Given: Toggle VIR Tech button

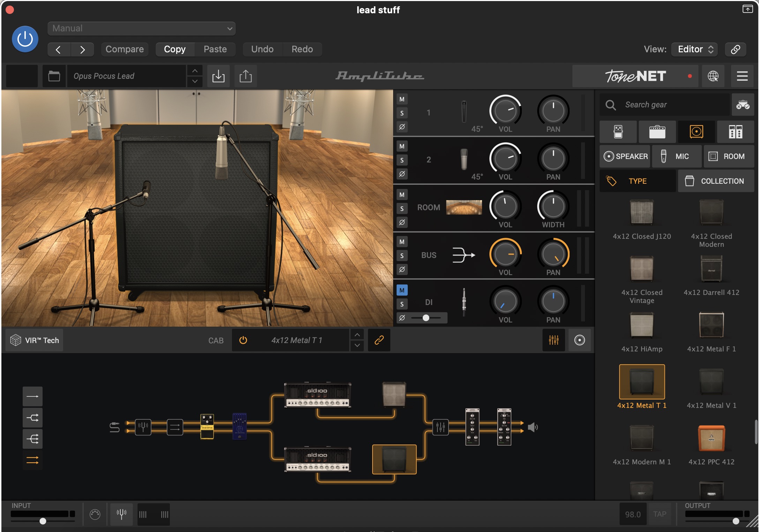Looking at the screenshot, I should point(35,340).
